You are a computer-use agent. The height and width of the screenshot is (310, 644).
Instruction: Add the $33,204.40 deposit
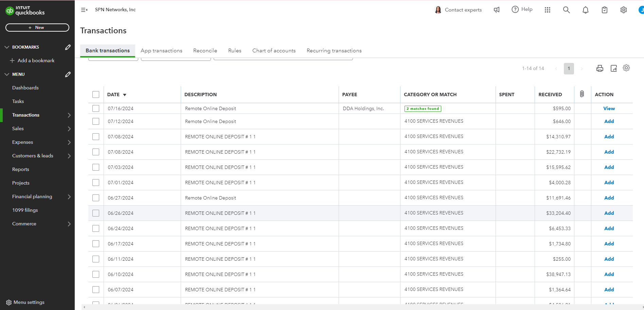[609, 213]
